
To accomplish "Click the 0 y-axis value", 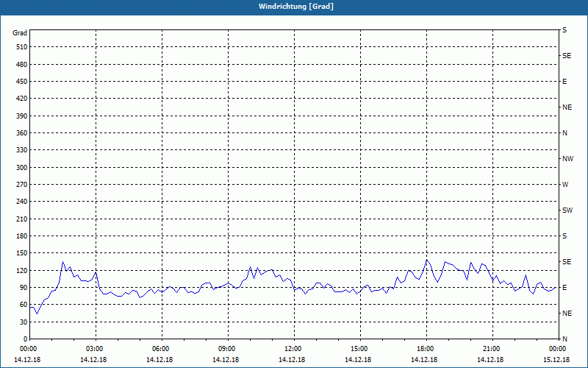I will (26, 339).
